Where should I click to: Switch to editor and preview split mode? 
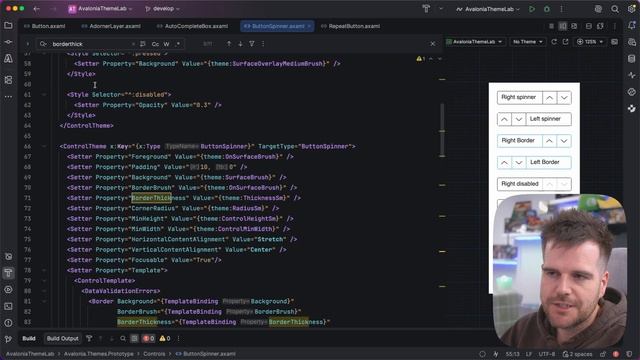(563, 26)
